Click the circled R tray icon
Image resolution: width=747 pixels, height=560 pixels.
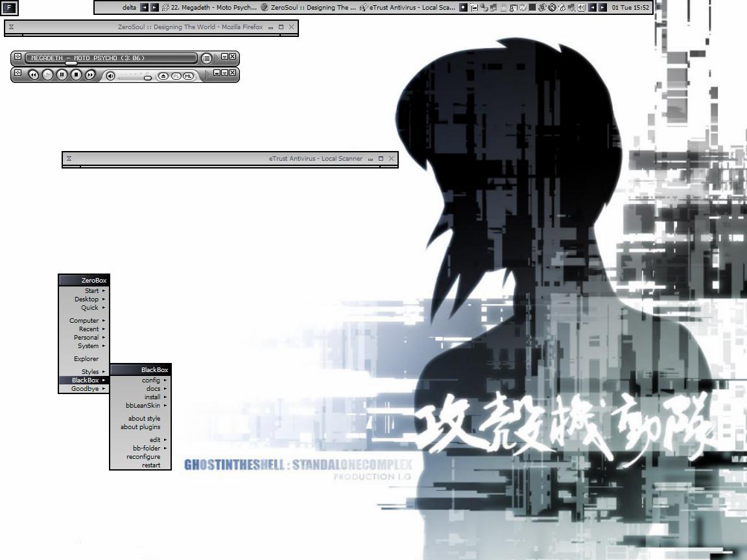[552, 8]
